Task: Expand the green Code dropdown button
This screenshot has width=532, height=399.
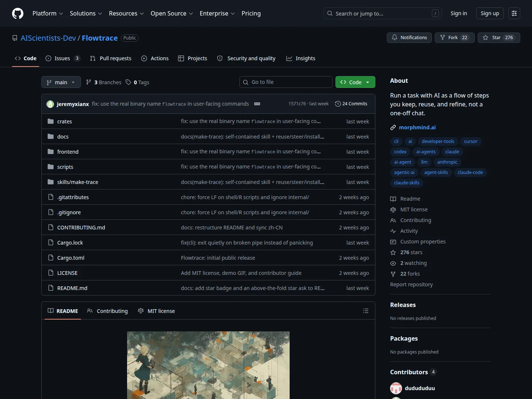Action: click(355, 82)
